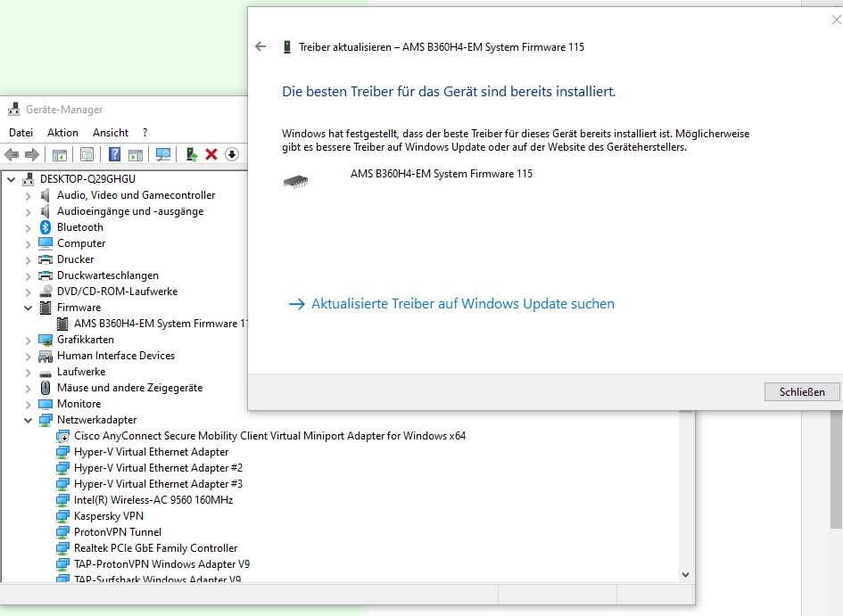Select AMS B360H4-EM System Firmware tree item
The height and width of the screenshot is (616, 843).
161,324
